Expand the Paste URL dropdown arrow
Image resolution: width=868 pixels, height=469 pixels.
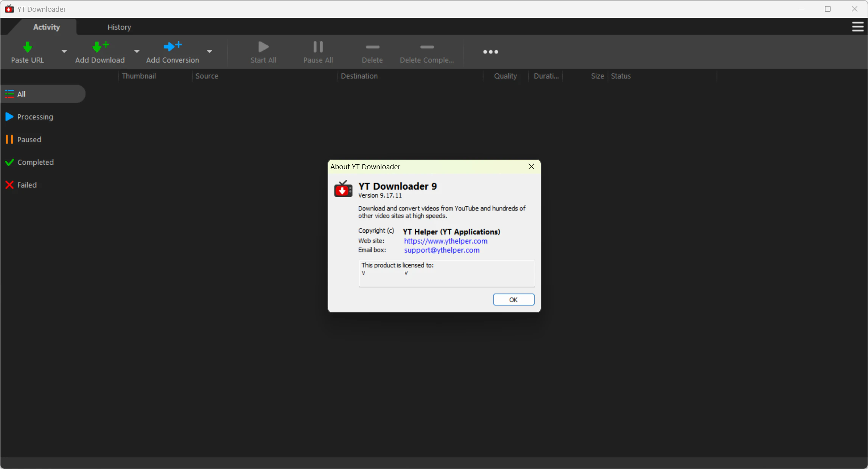[x=64, y=51]
